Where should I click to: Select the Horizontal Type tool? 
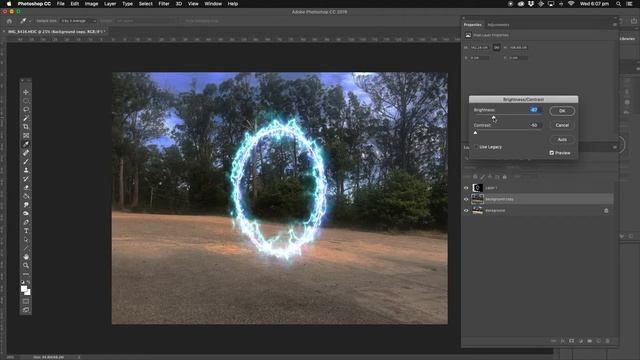(26, 231)
